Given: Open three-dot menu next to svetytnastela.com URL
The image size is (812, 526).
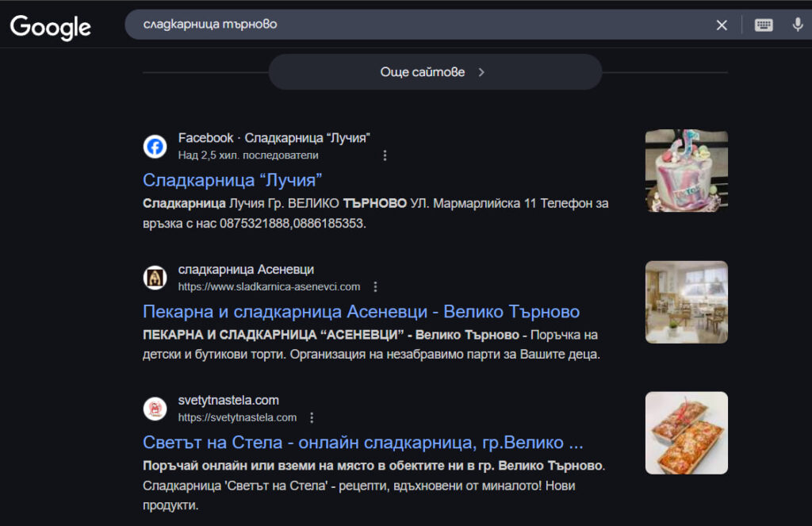Looking at the screenshot, I should (x=312, y=417).
